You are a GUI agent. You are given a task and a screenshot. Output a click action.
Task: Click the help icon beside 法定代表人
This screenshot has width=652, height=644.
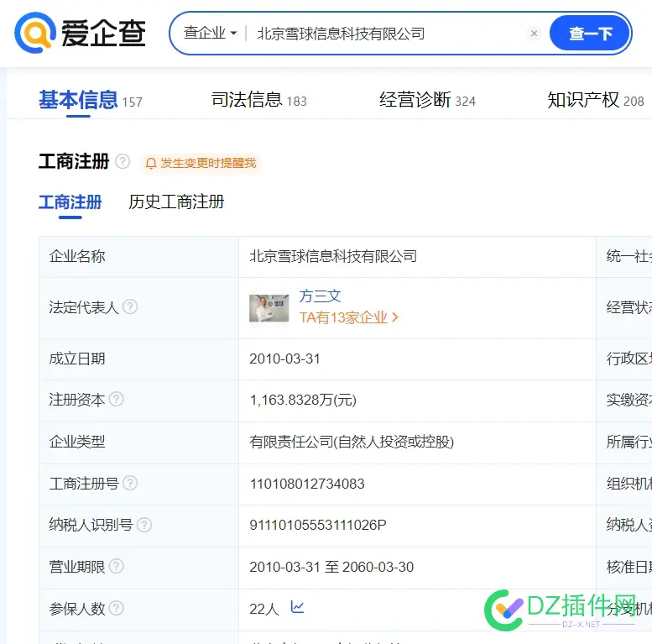tap(130, 307)
